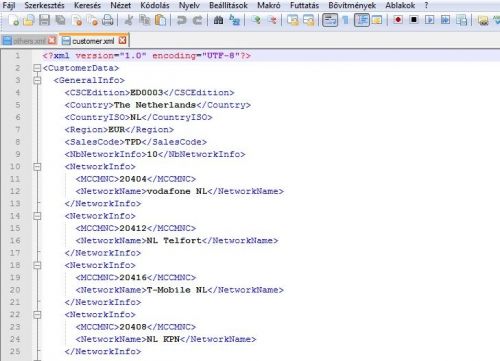Collapse the NetworkInfo block on line 10
The height and width of the screenshot is (361, 500).
[37, 167]
